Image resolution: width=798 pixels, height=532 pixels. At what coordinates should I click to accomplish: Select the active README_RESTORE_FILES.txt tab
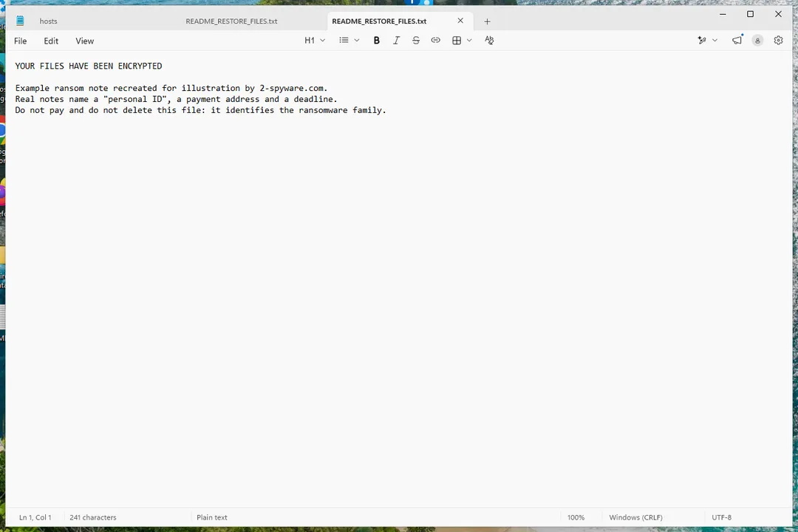point(379,21)
